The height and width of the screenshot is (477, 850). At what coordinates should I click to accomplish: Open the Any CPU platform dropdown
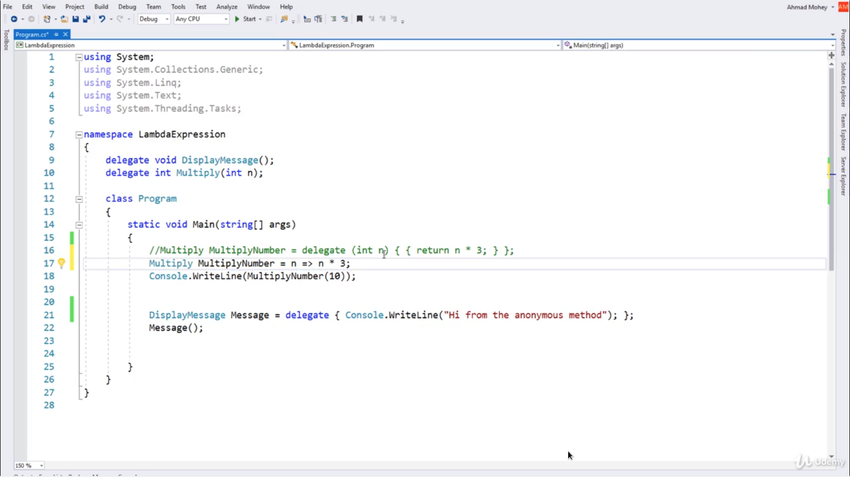point(201,19)
